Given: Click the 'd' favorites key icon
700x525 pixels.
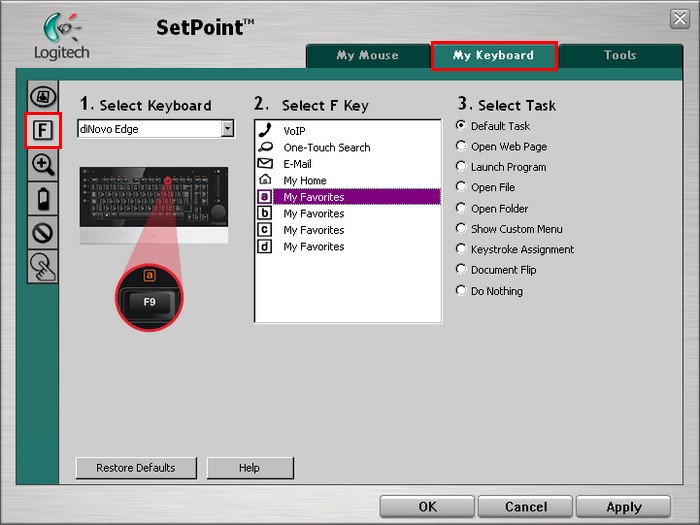Looking at the screenshot, I should [x=264, y=246].
